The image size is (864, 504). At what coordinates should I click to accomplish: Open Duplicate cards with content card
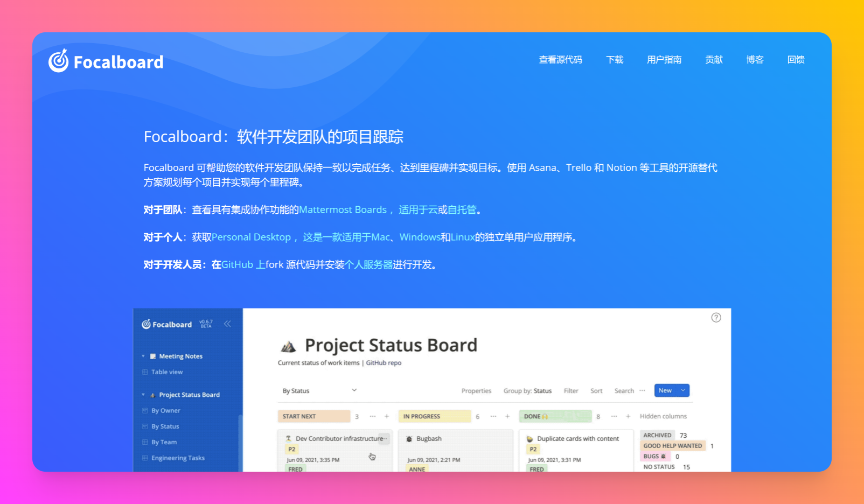tap(576, 451)
